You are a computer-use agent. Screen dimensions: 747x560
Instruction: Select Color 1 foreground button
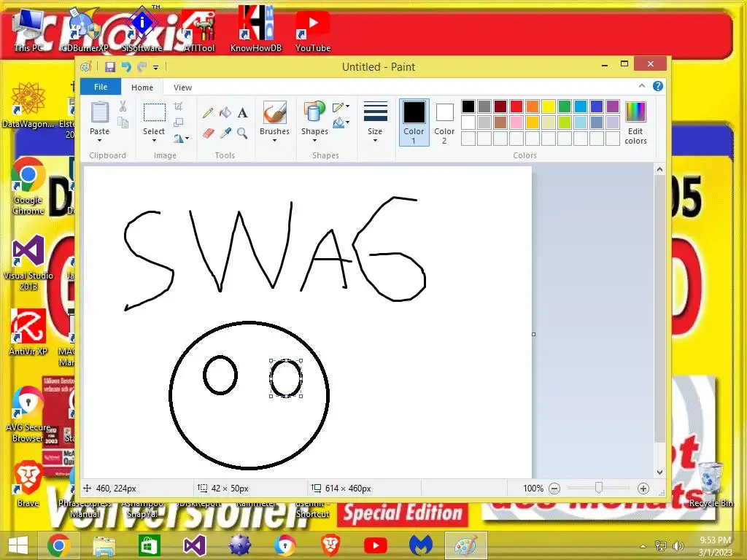click(414, 122)
